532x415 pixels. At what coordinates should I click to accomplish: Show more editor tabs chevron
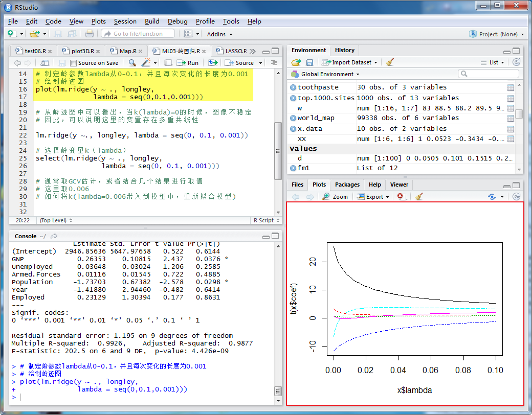[252, 51]
